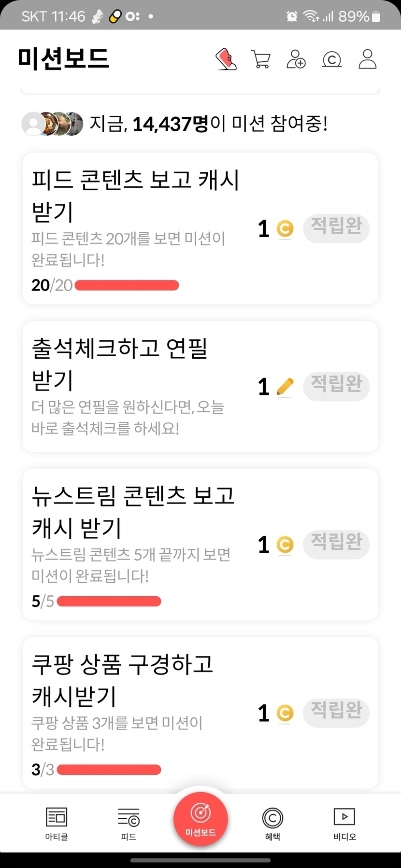Tap the invite friend icon

(296, 59)
